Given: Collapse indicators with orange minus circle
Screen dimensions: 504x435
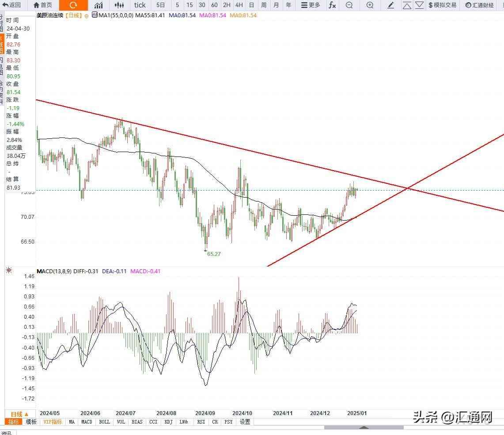Looking at the screenshot, I should (x=86, y=15).
